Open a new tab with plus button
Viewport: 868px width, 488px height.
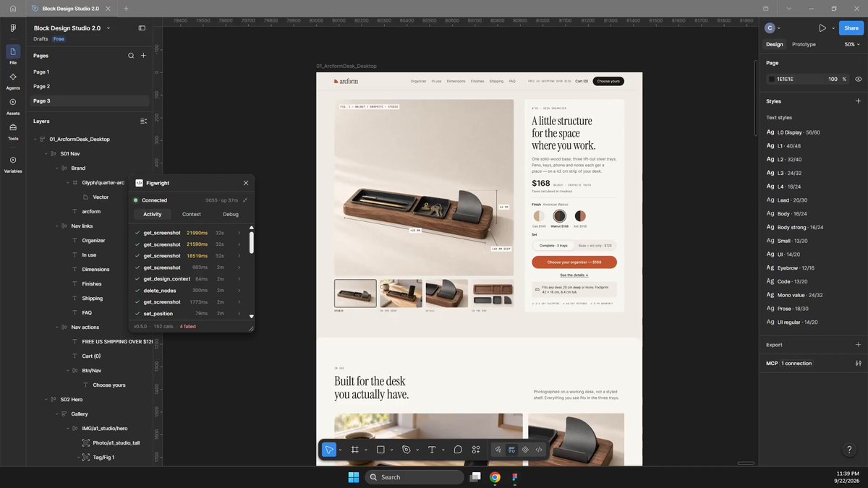pos(126,9)
